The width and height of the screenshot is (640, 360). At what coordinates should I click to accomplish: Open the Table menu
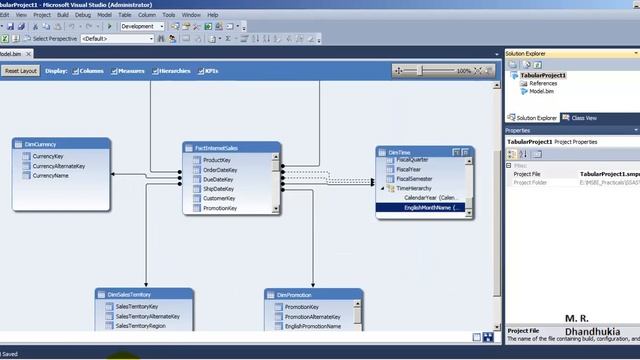point(125,15)
